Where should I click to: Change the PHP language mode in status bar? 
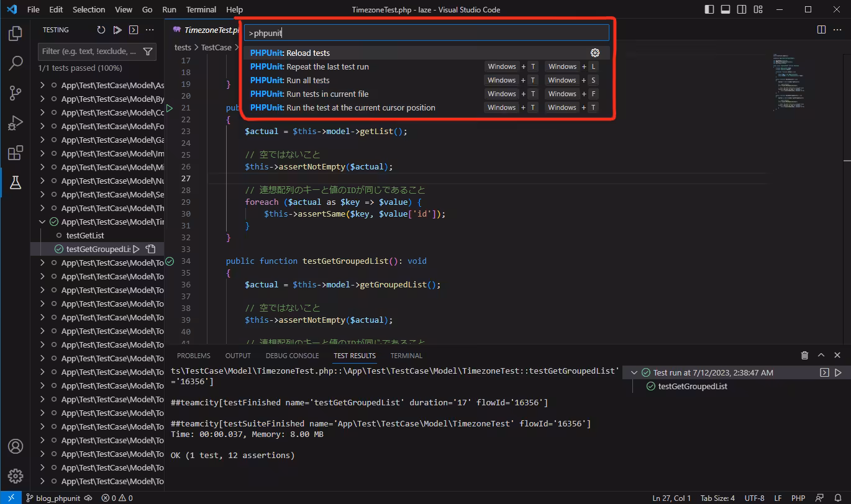coord(798,498)
